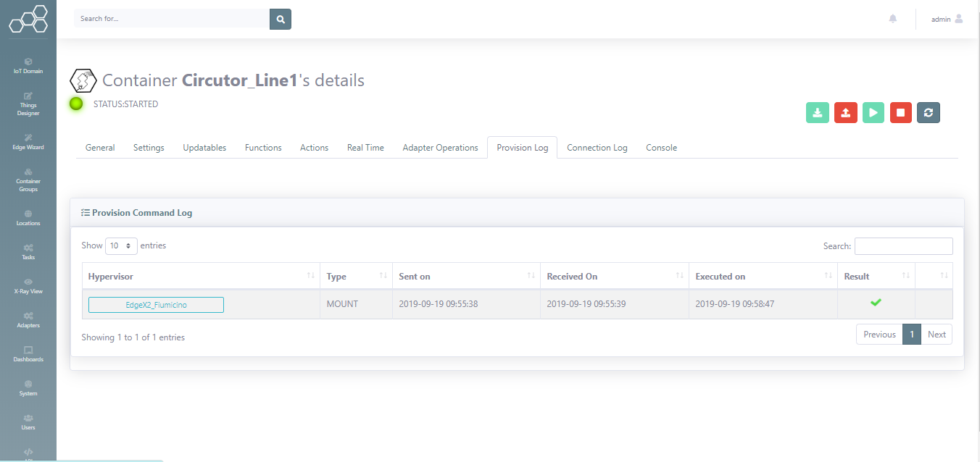
Task: Click the green check mark in Result
Action: [x=876, y=302]
